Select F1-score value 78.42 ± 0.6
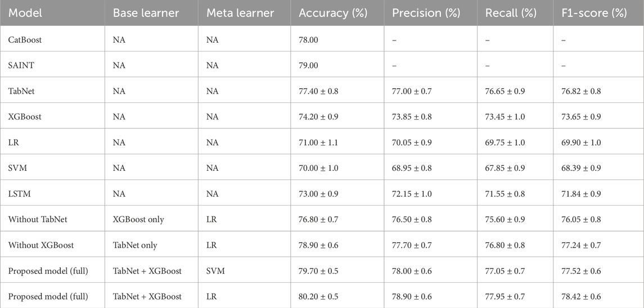The height and width of the screenshot is (308, 644). click(581, 297)
